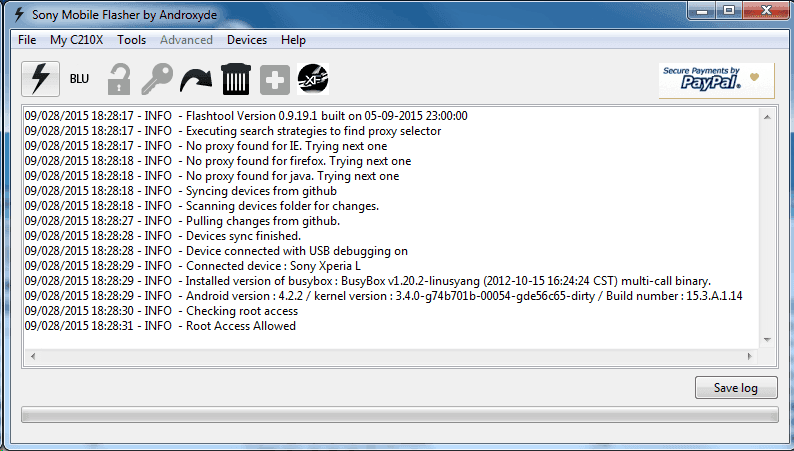Click 'Scanning devices folder for changes.' line
Image resolution: width=794 pixels, height=451 pixels.
pyautogui.click(x=202, y=206)
